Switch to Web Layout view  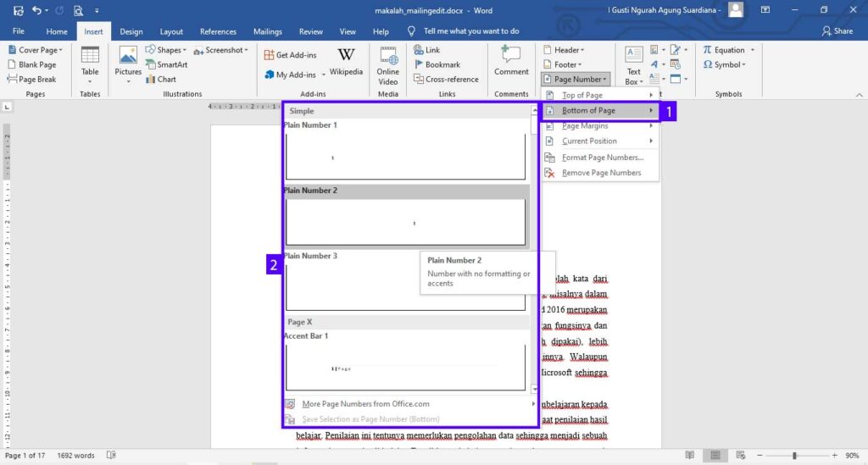pyautogui.click(x=741, y=455)
